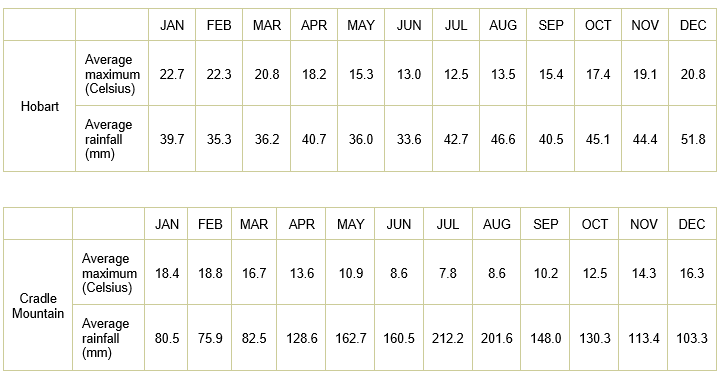The width and height of the screenshot is (721, 375).
Task: Click Cradle Mountain SEP rainfall 148.0
Action: pos(546,338)
